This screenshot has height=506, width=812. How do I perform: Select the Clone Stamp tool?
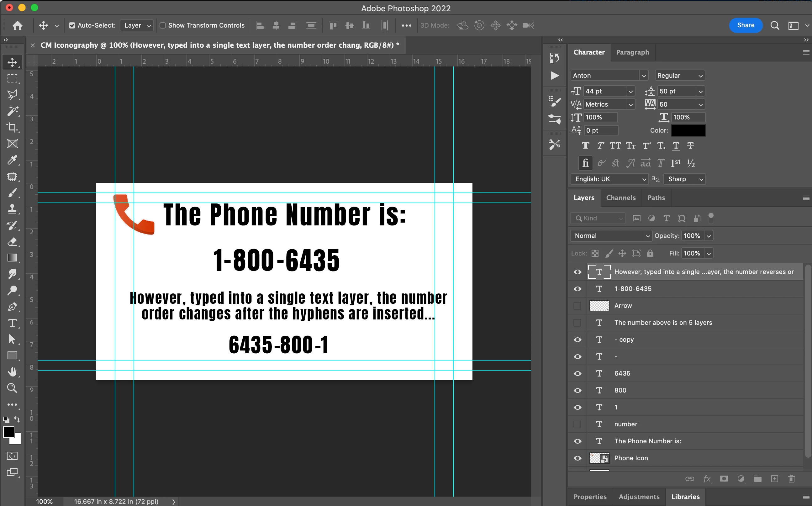[x=12, y=209]
